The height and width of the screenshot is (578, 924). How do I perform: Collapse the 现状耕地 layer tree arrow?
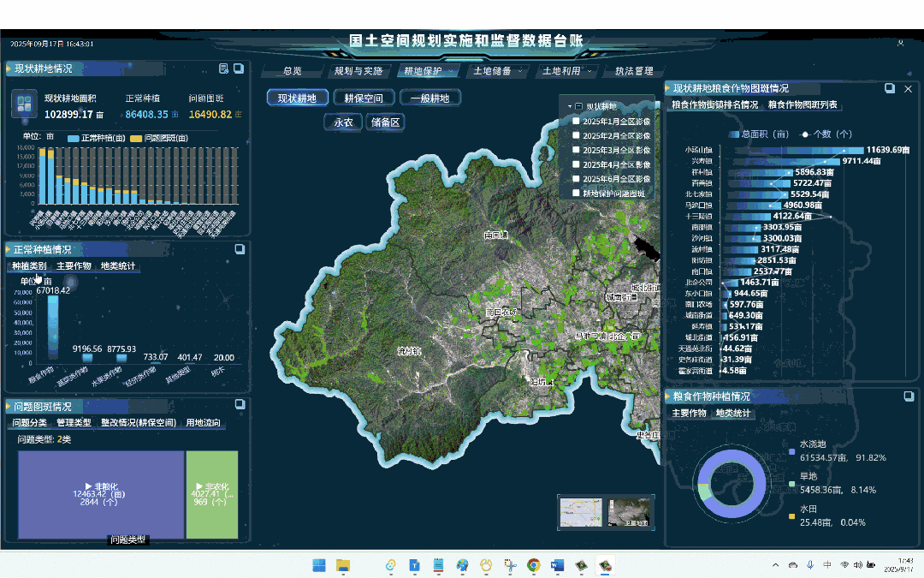click(569, 107)
